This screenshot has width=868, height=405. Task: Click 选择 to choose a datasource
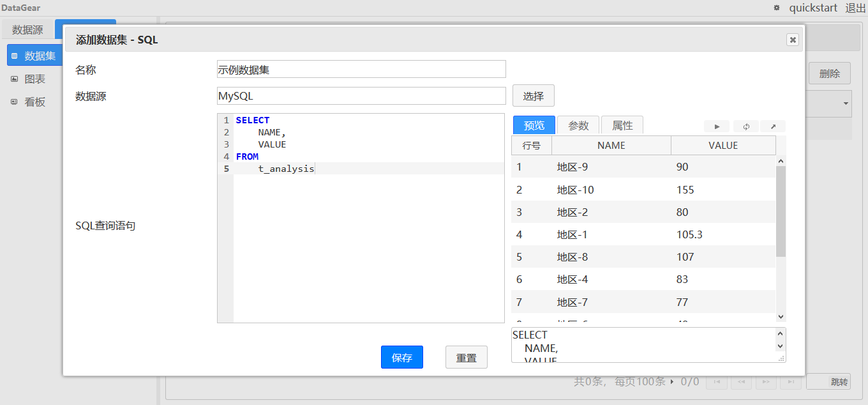(x=533, y=95)
